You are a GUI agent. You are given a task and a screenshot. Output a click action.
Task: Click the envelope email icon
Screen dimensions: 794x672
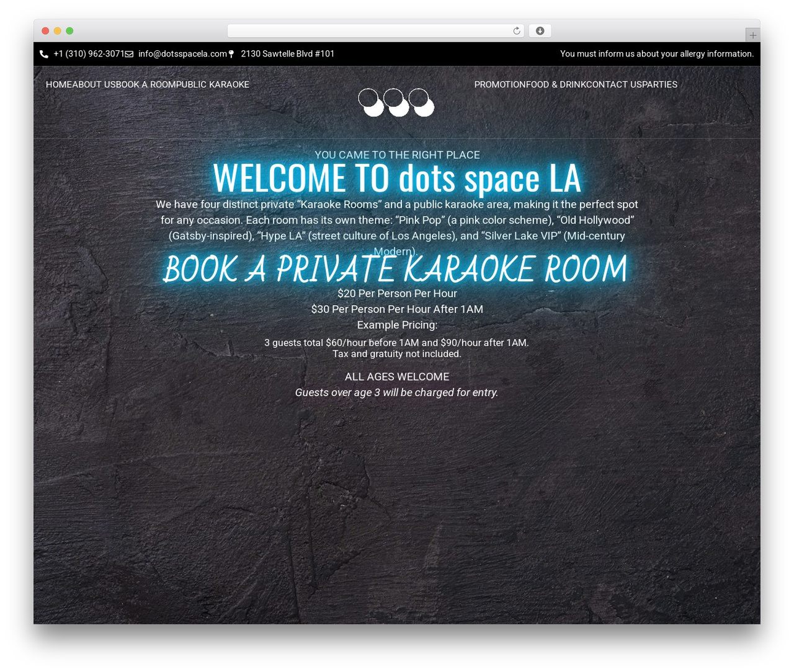129,54
